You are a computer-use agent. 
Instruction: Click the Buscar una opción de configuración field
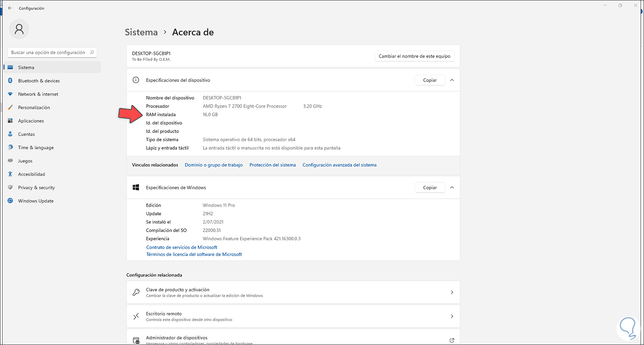[x=48, y=52]
